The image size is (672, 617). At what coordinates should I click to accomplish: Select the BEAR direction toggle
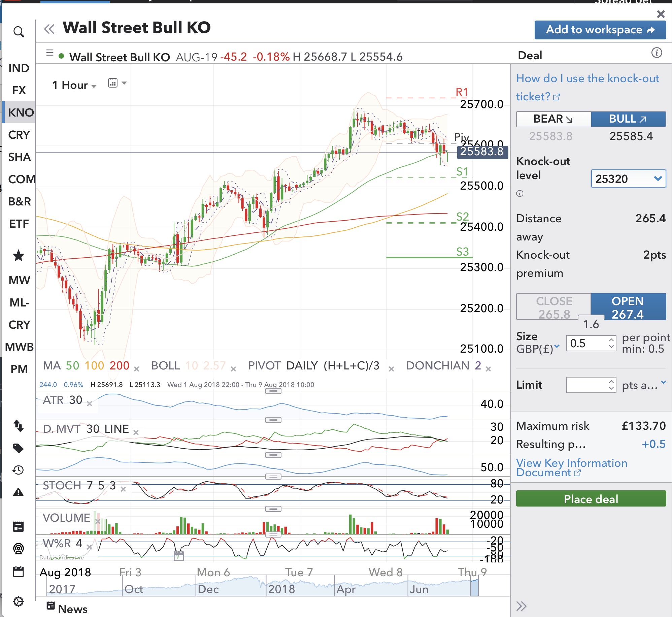(x=553, y=119)
